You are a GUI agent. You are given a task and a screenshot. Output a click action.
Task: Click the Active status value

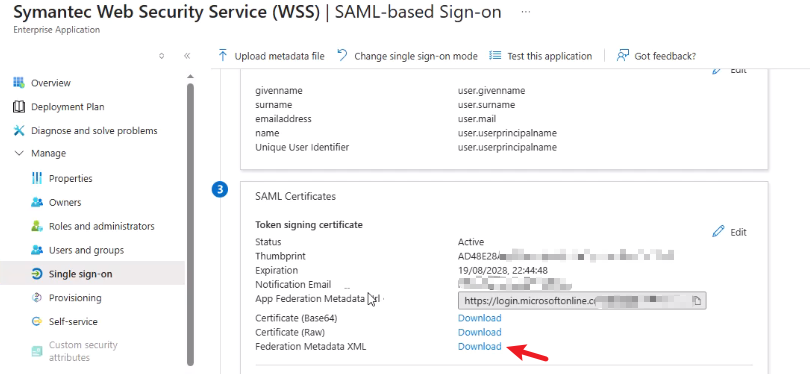[x=471, y=241]
